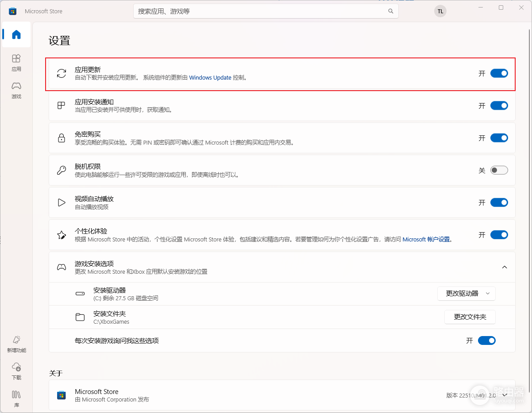Expand the Microsoft Store version details
This screenshot has height=413, width=532.
click(505, 395)
